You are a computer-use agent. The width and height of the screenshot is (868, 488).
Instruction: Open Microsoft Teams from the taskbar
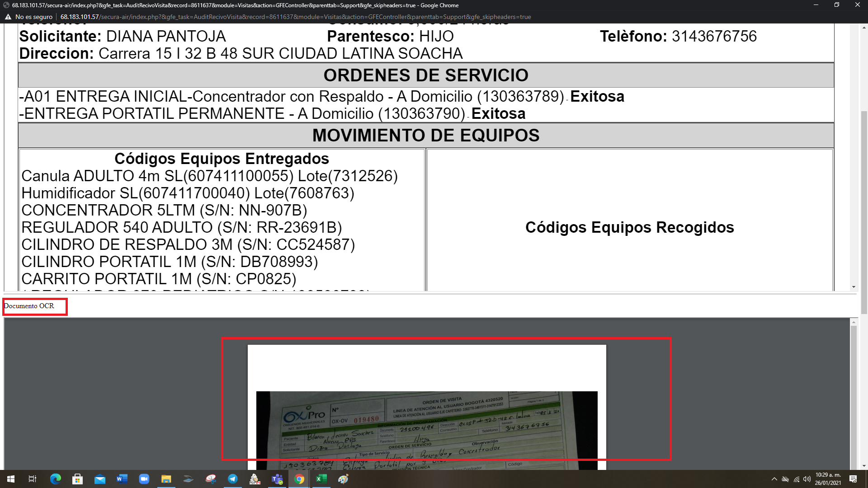pyautogui.click(x=277, y=479)
